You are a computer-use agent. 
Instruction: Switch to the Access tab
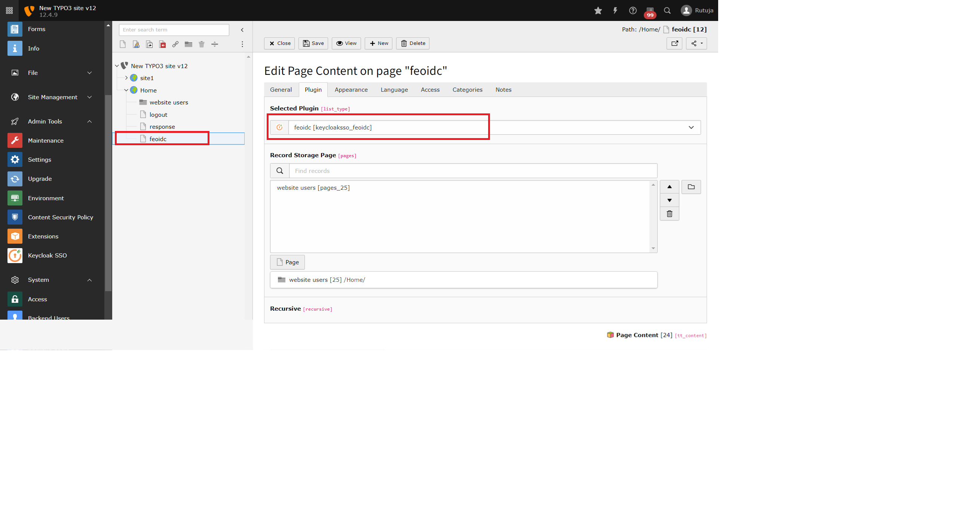pyautogui.click(x=430, y=90)
